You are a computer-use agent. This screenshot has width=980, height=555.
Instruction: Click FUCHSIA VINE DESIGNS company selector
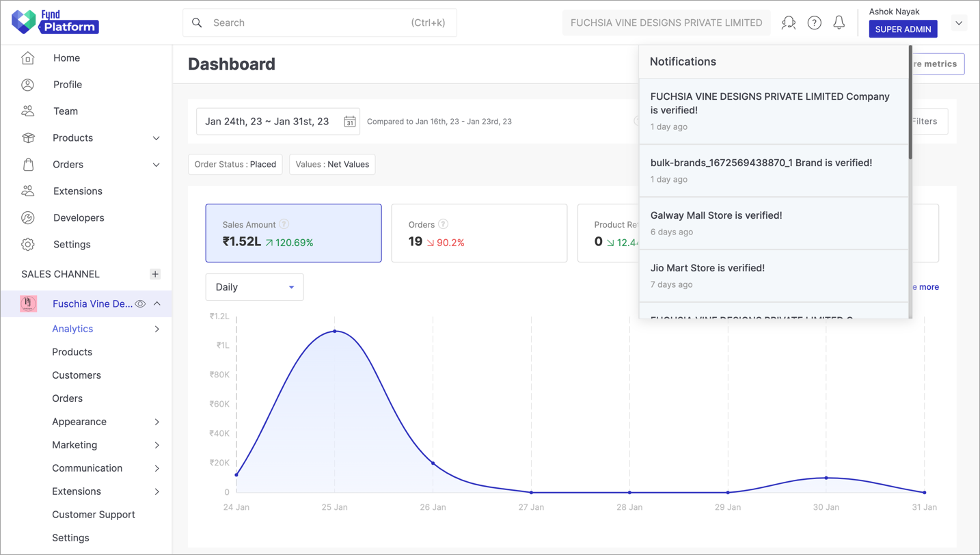(x=666, y=23)
